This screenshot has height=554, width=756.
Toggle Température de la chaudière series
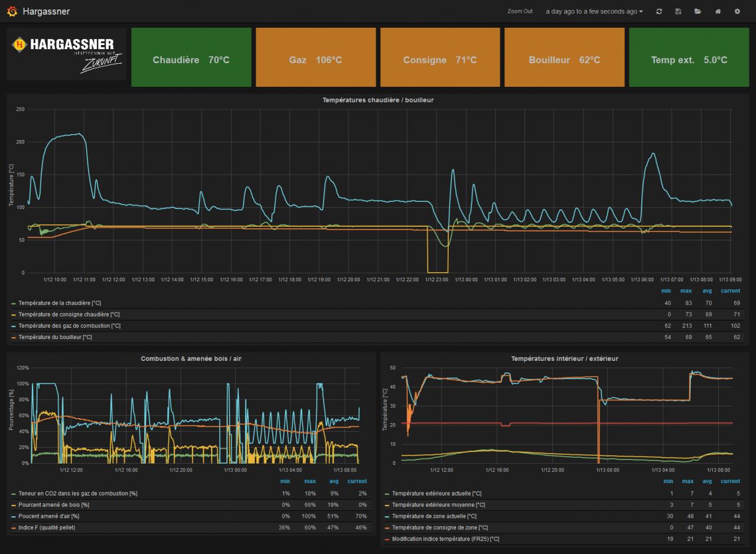[60, 303]
